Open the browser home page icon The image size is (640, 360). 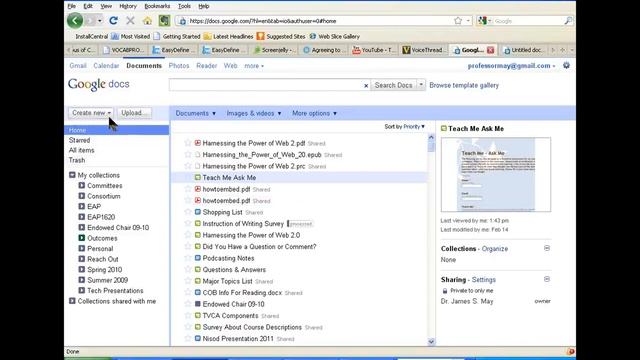click(x=147, y=21)
